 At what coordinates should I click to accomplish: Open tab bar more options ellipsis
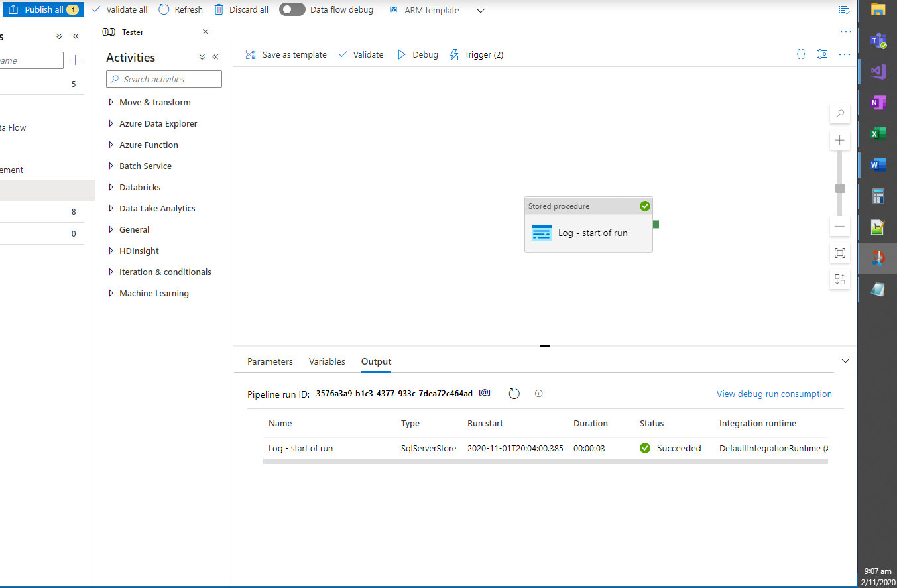[x=845, y=32]
